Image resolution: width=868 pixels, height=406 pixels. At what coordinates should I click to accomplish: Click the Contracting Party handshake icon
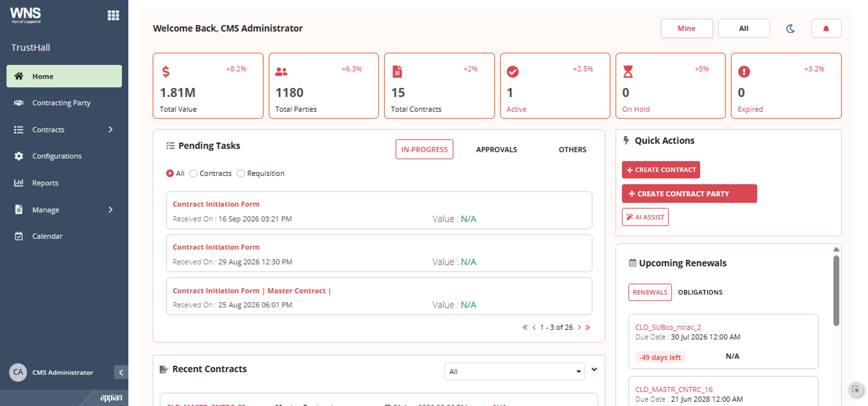point(19,103)
